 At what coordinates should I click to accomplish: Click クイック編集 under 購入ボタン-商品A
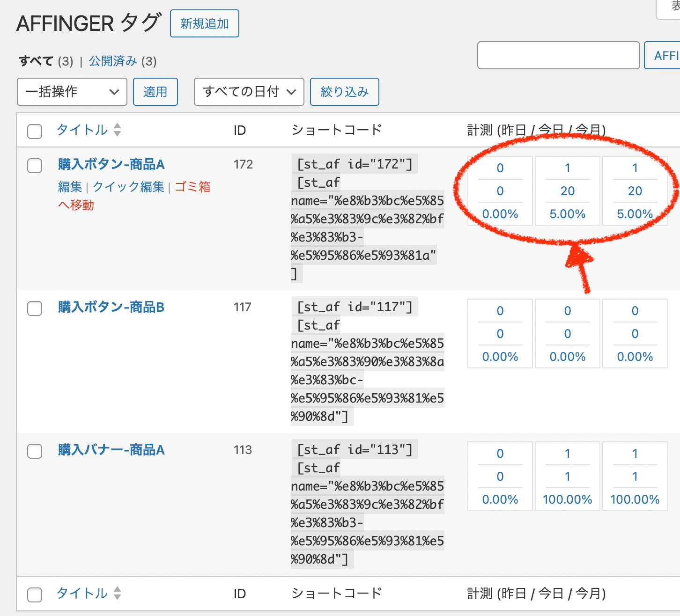[128, 187]
